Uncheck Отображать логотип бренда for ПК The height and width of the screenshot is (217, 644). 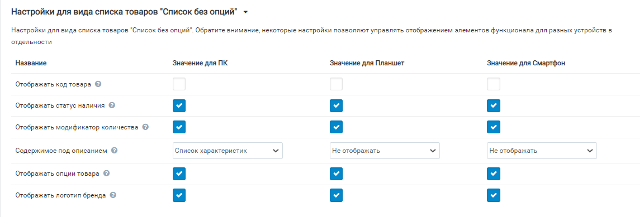click(x=179, y=195)
